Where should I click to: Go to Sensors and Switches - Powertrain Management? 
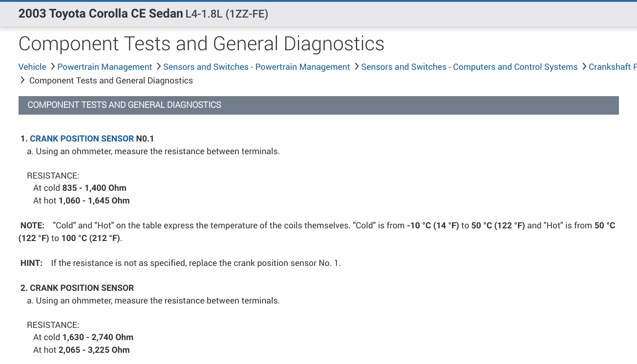point(256,67)
